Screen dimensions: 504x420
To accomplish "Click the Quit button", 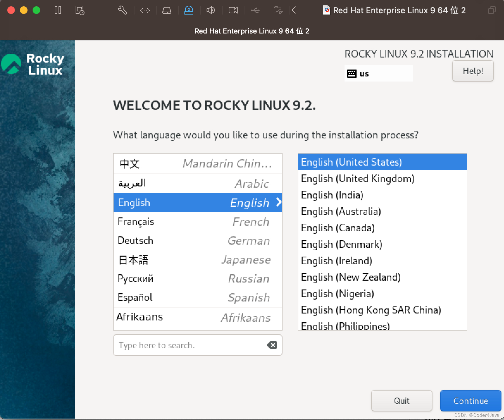I will pos(402,401).
